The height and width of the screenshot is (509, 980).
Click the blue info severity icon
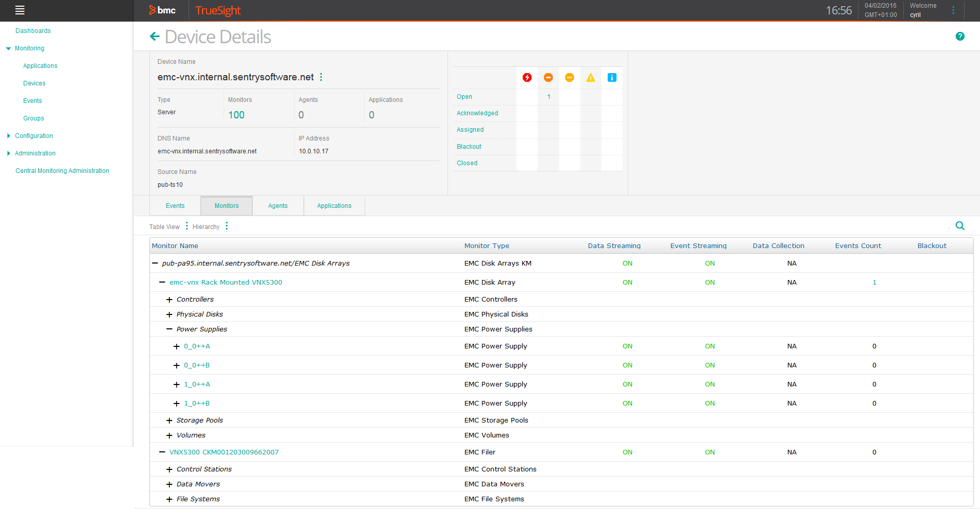click(612, 77)
